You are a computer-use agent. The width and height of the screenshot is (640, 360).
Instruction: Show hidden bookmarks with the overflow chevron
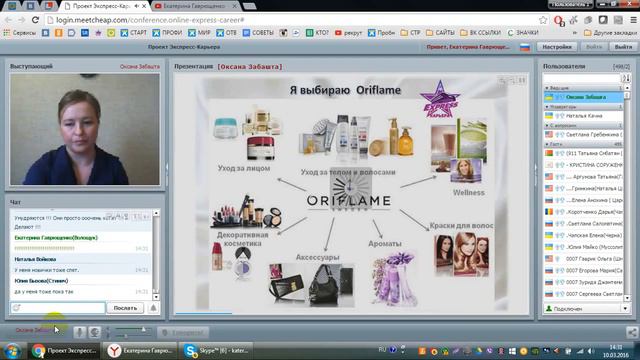point(575,33)
